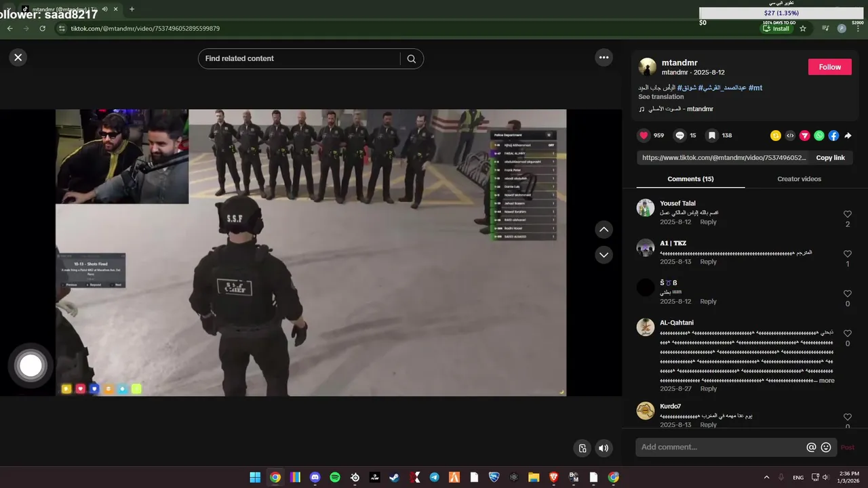
Task: Like the video with heart icon
Action: (644, 136)
